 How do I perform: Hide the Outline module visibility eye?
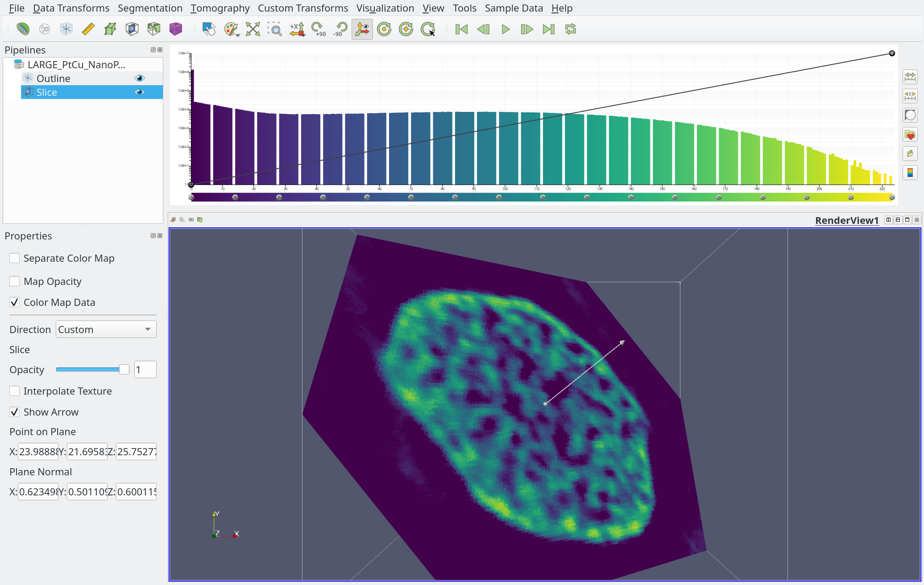140,78
